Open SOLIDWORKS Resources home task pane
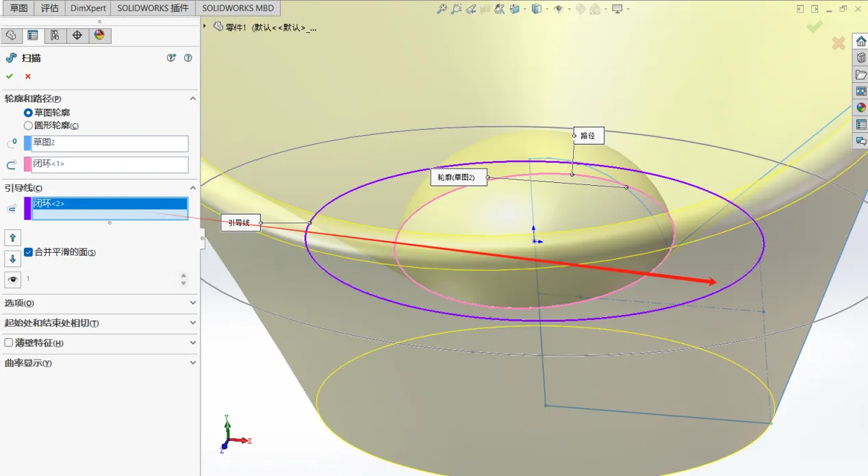Image resolution: width=868 pixels, height=476 pixels. [860, 41]
